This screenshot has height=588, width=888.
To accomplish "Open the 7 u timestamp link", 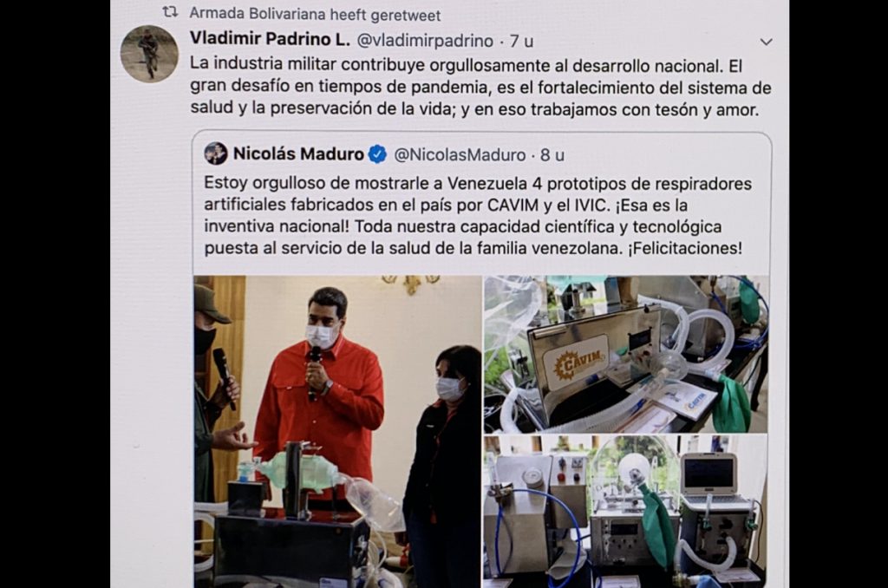I will pyautogui.click(x=521, y=41).
